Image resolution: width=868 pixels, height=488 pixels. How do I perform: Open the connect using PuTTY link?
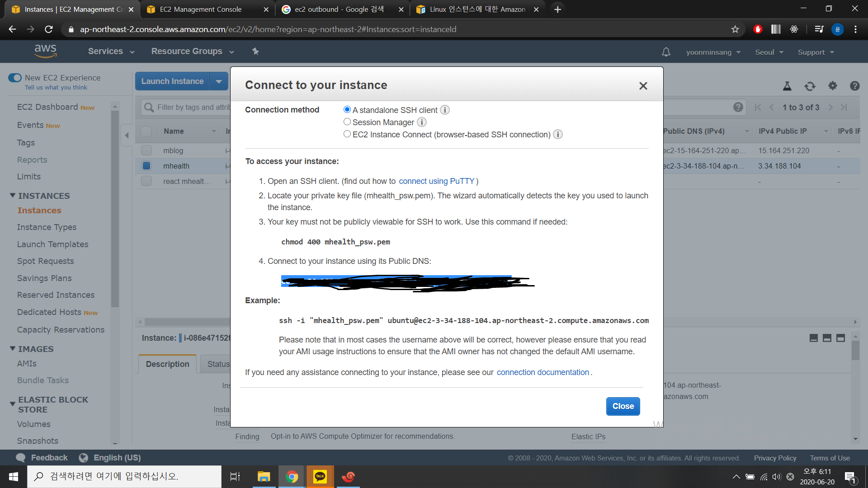coord(436,181)
